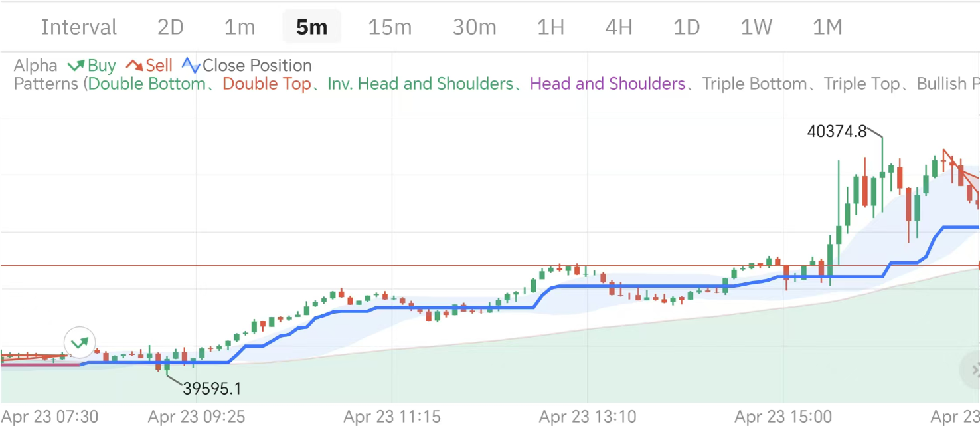Click the scroll-right arrow at chart edge
Screen dimensions: 980x426
973,370
